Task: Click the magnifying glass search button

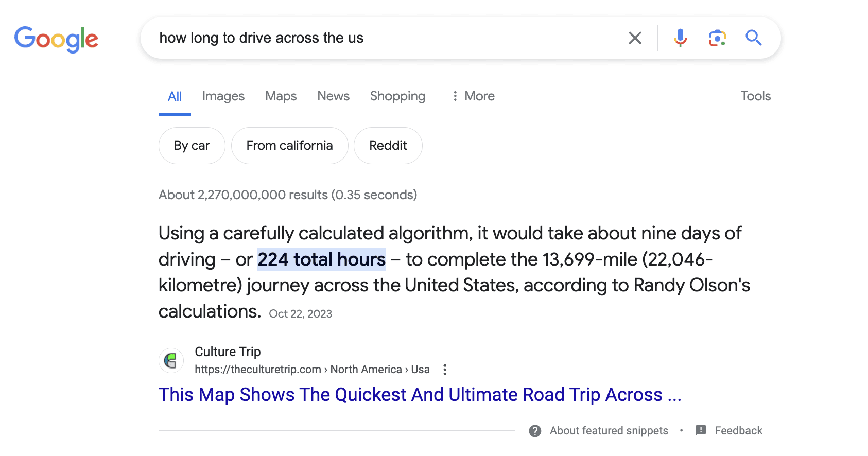Action: point(753,38)
